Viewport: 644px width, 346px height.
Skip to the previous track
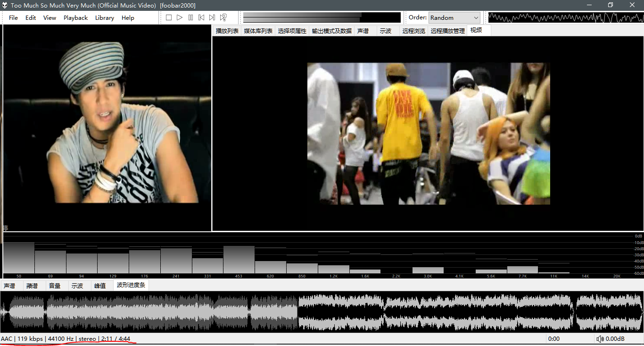click(201, 17)
